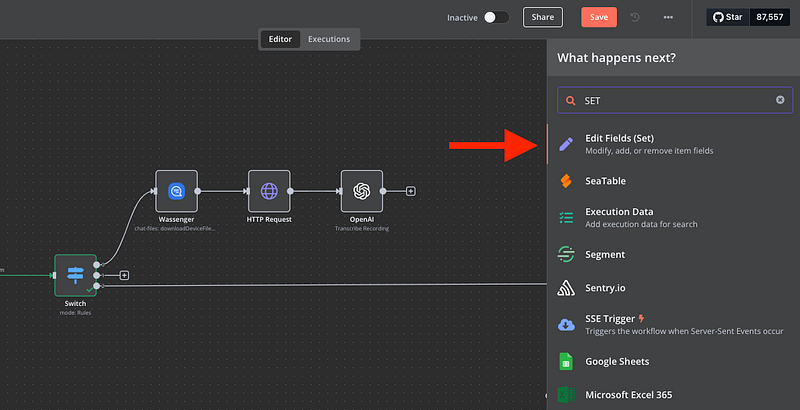Toggle the Inactive workflow switch
This screenshot has width=800, height=410.
(495, 17)
